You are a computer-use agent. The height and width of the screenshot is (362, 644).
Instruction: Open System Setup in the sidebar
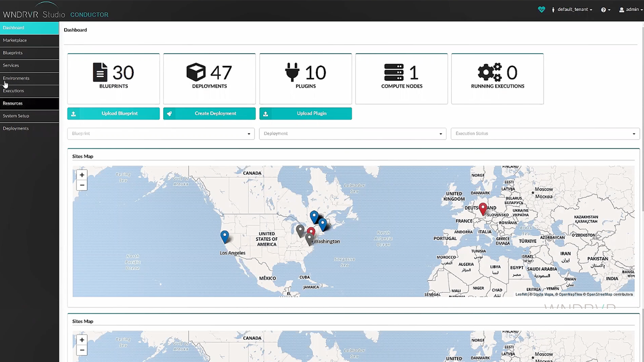click(29, 116)
